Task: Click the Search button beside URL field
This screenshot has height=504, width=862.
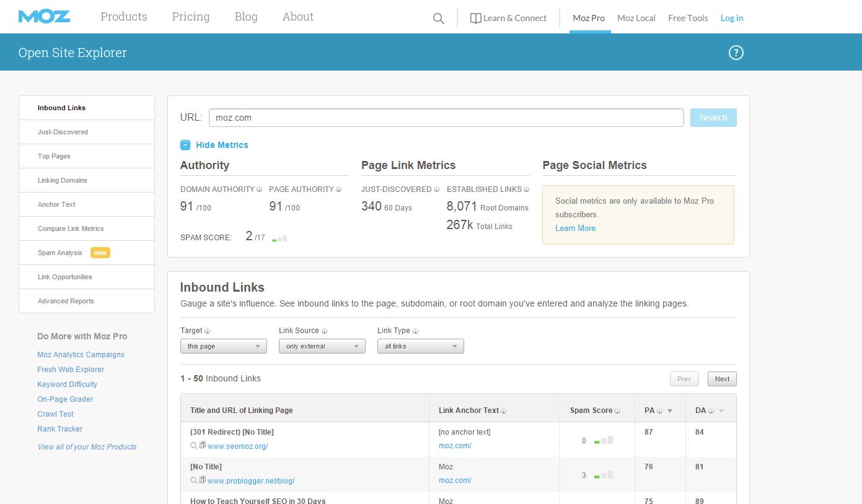Action: [713, 118]
